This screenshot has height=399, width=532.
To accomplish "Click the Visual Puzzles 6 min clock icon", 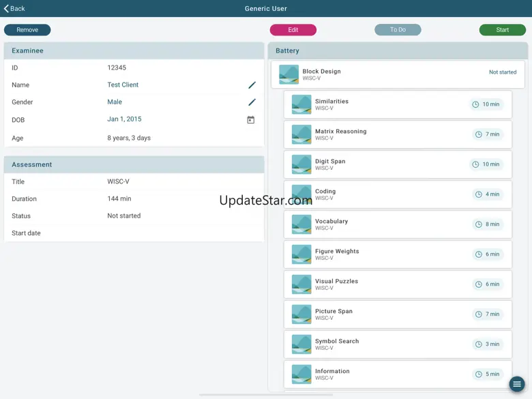I will coord(478,284).
